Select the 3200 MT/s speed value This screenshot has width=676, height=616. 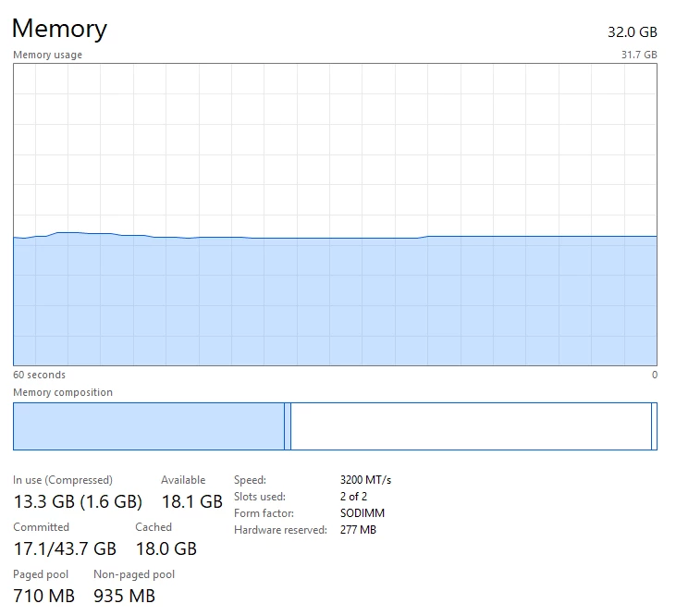(x=365, y=480)
